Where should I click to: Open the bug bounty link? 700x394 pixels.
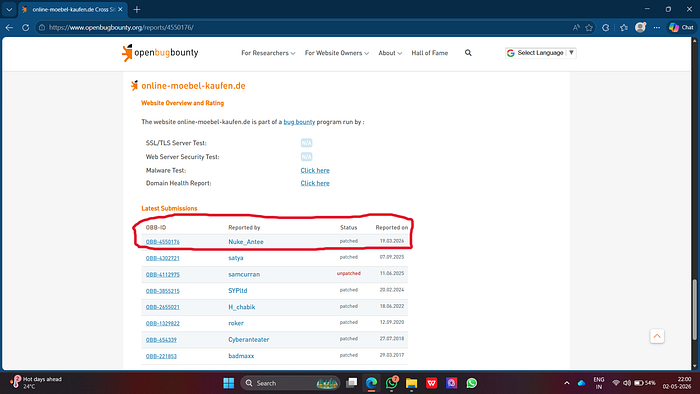pos(299,122)
